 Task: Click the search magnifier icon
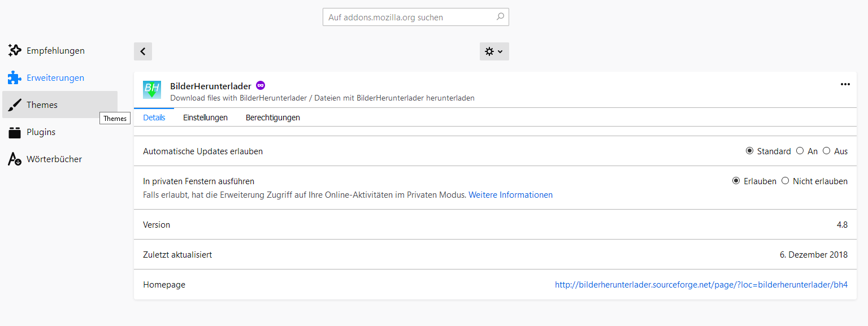pos(500,17)
